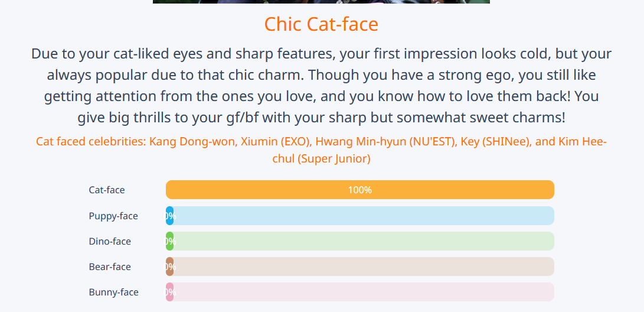The height and width of the screenshot is (312, 644).
Task: Select the name Kang Dong-won
Action: coord(192,142)
